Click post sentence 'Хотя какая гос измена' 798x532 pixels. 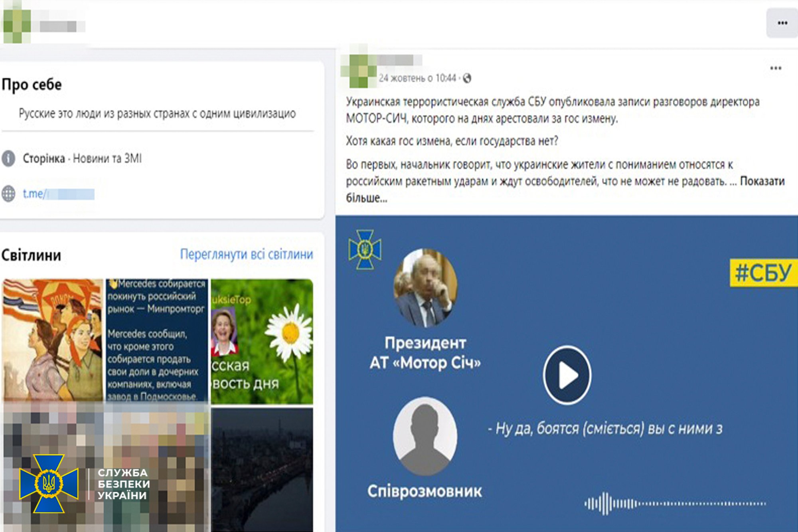click(452, 141)
